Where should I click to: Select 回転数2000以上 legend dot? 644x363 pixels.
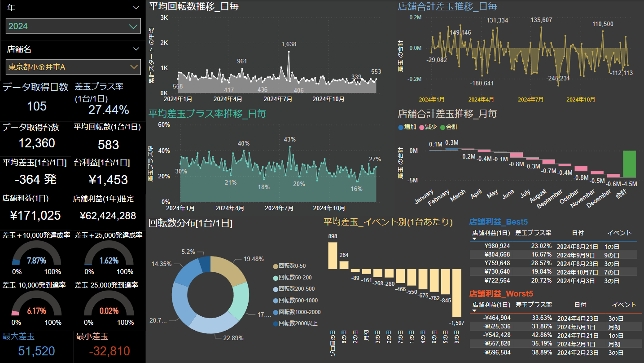pos(276,323)
